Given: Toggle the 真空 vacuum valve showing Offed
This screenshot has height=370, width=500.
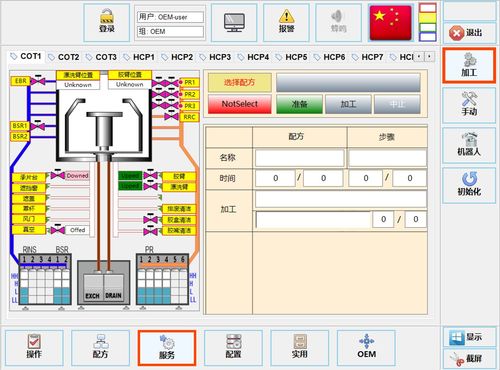Looking at the screenshot, I should point(58,229).
